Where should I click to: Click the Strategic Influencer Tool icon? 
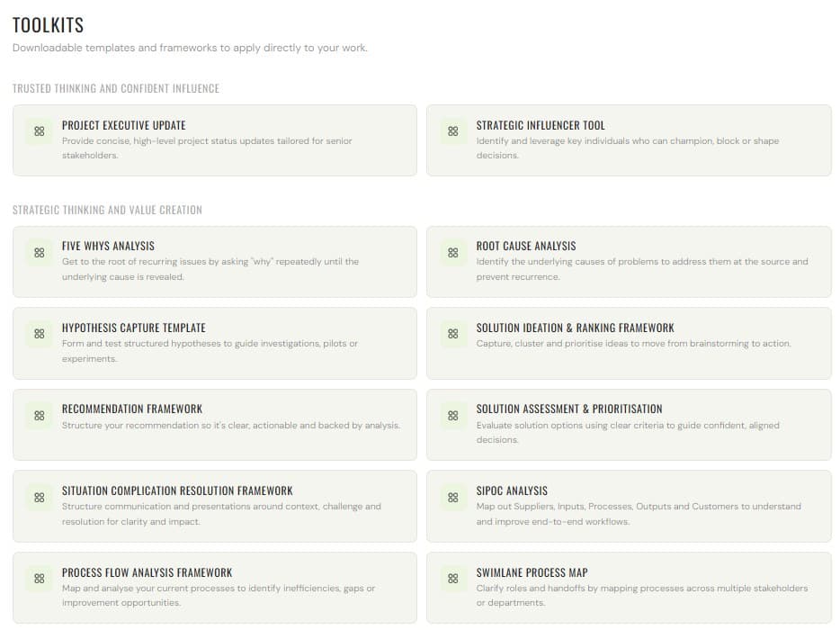453,131
